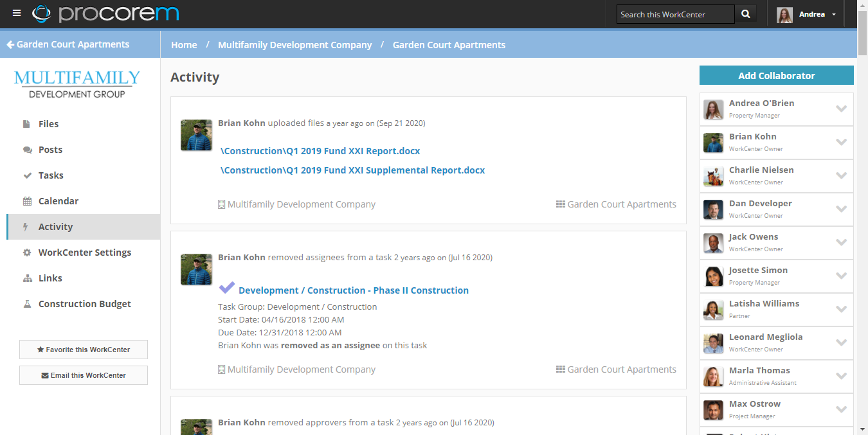
Task: Open the Files section in the sidebar
Action: point(49,123)
